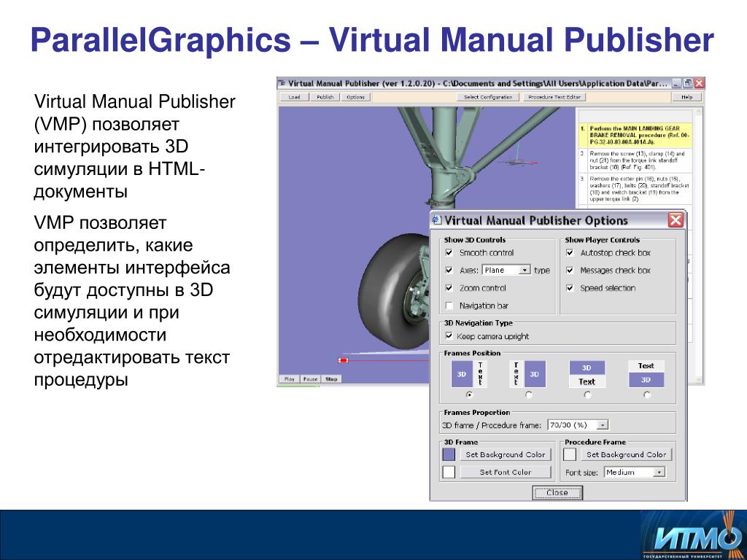Select Text-left 3D-right frame layout radio
Image resolution: width=747 pixels, height=560 pixels.
[x=529, y=394]
